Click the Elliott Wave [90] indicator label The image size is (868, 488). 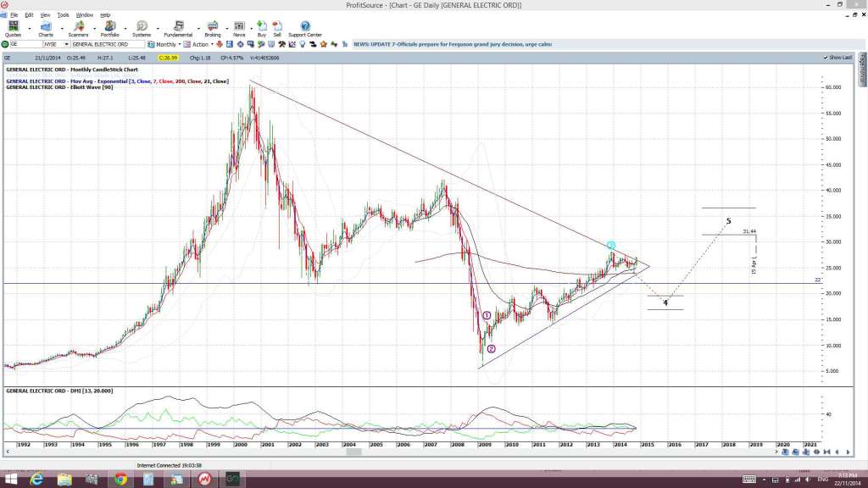pyautogui.click(x=59, y=87)
